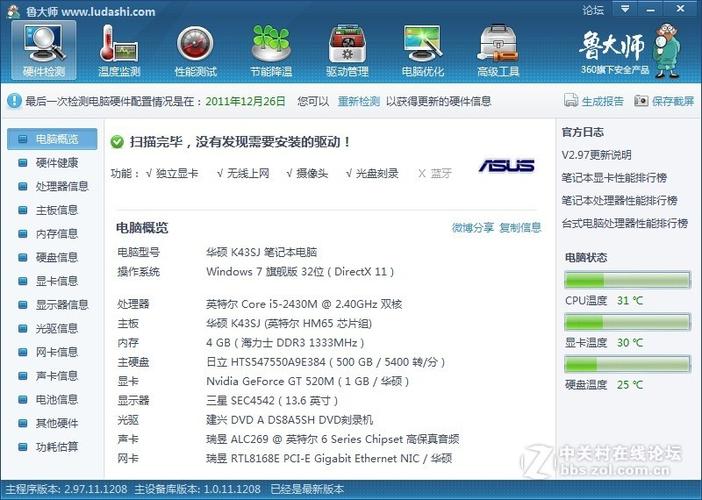Image resolution: width=702 pixels, height=500 pixels.
Task: Open 台式电脑处理器性能排行榜 ranking link
Action: tap(625, 223)
